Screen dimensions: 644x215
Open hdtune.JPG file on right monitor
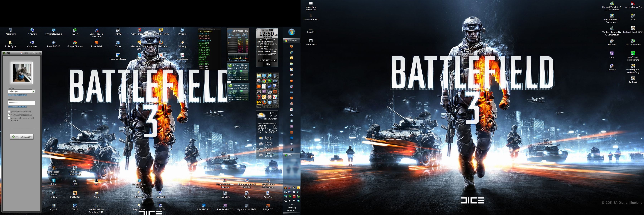click(x=311, y=42)
